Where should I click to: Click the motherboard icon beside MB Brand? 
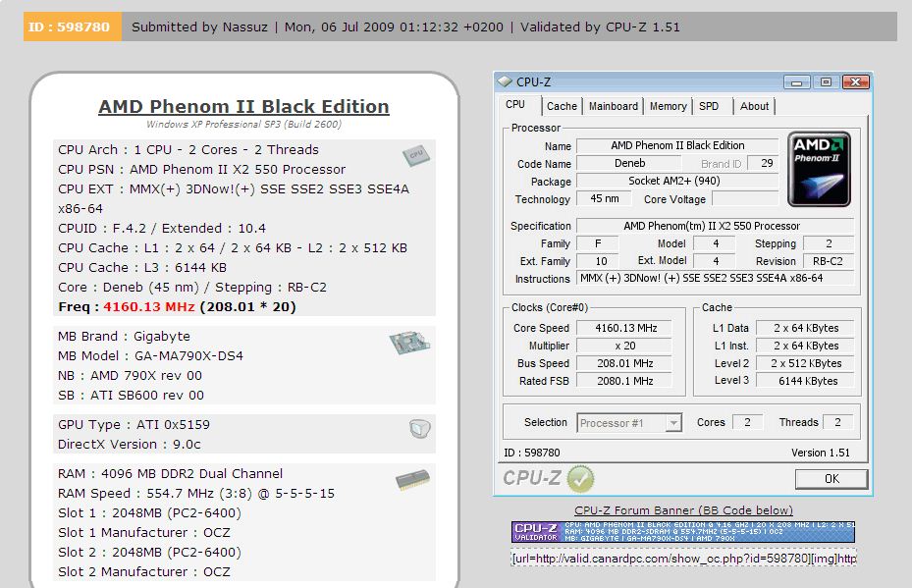coord(409,343)
